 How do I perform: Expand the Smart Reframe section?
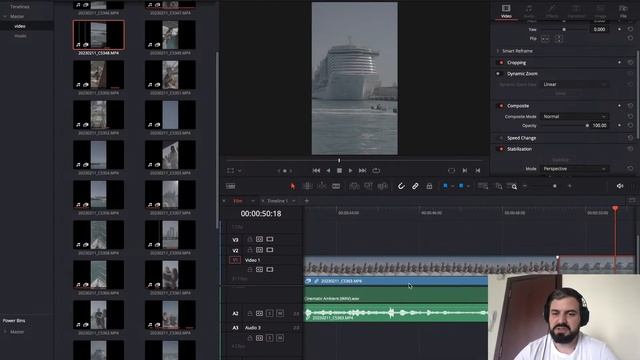point(498,51)
